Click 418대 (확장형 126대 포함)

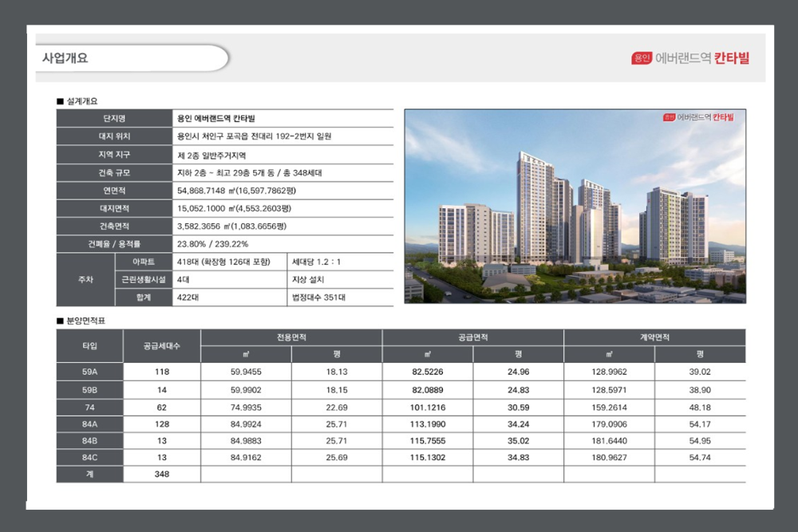(224, 262)
